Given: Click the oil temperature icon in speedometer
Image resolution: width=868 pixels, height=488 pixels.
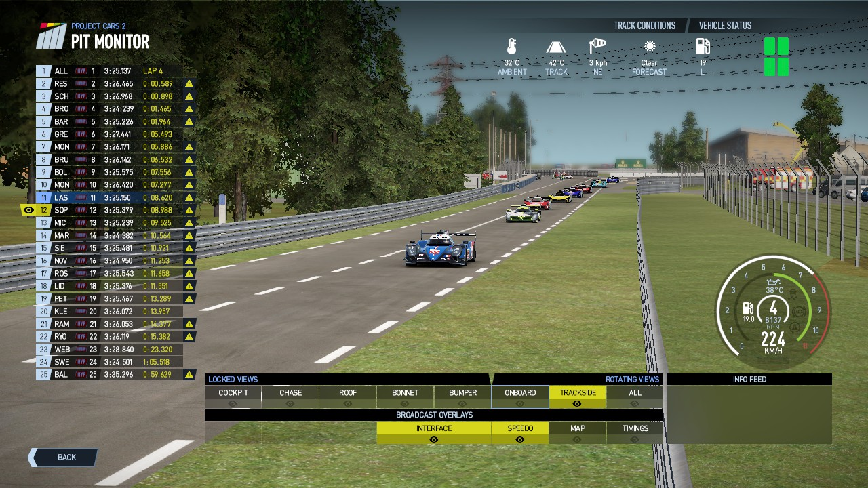Looking at the screenshot, I should click(773, 281).
